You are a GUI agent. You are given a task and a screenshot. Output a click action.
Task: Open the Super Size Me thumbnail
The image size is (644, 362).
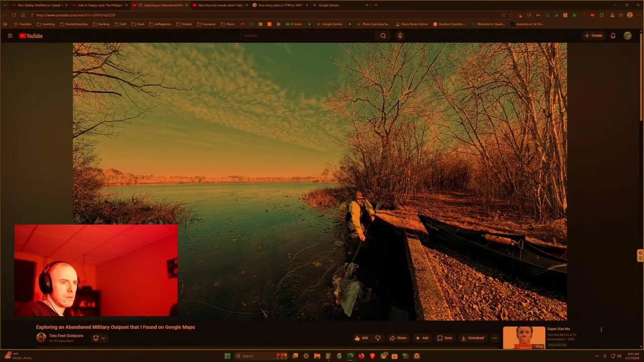(524, 337)
